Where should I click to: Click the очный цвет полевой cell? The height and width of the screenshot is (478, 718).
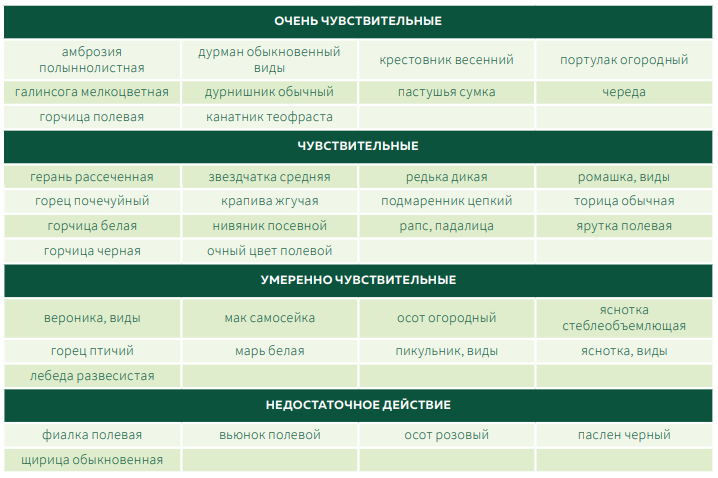tap(269, 251)
